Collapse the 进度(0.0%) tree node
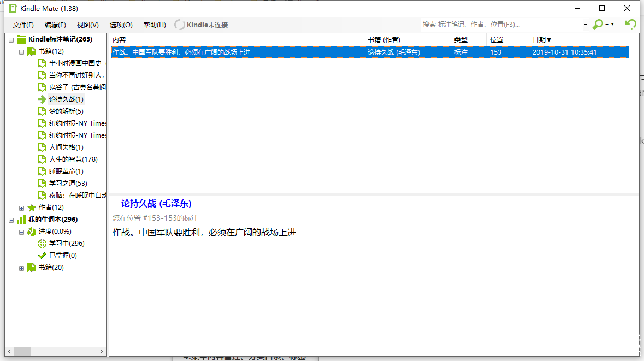 (21, 232)
